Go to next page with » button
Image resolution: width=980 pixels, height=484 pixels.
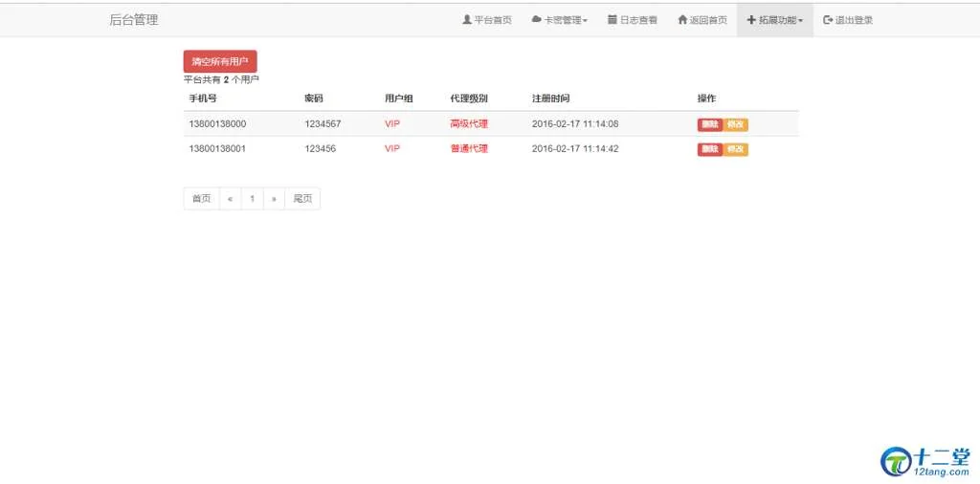274,199
